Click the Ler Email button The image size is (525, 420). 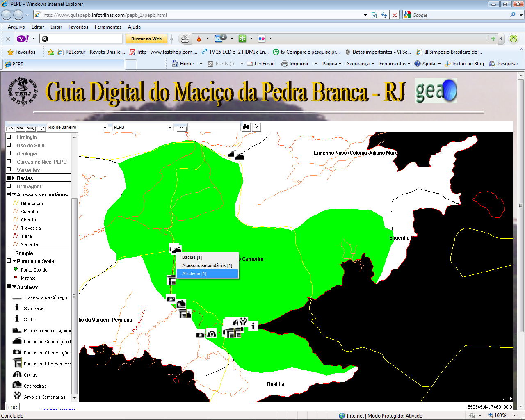tap(260, 64)
